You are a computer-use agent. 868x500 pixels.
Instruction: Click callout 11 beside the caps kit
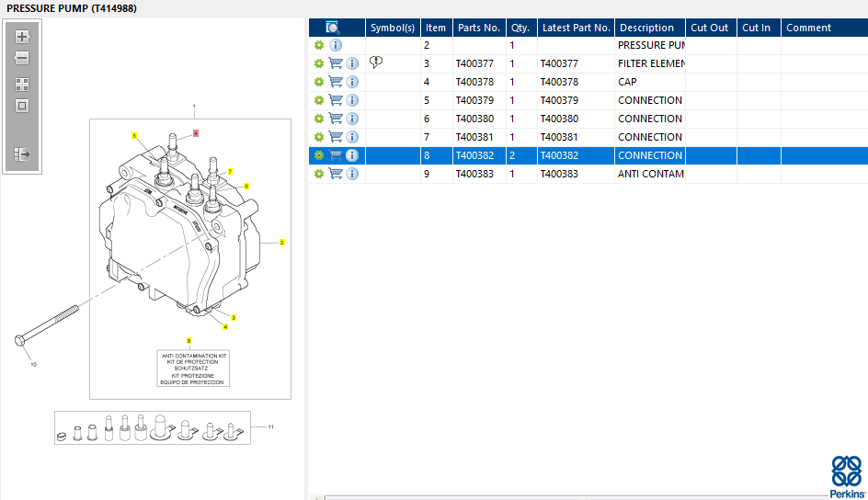(x=270, y=427)
